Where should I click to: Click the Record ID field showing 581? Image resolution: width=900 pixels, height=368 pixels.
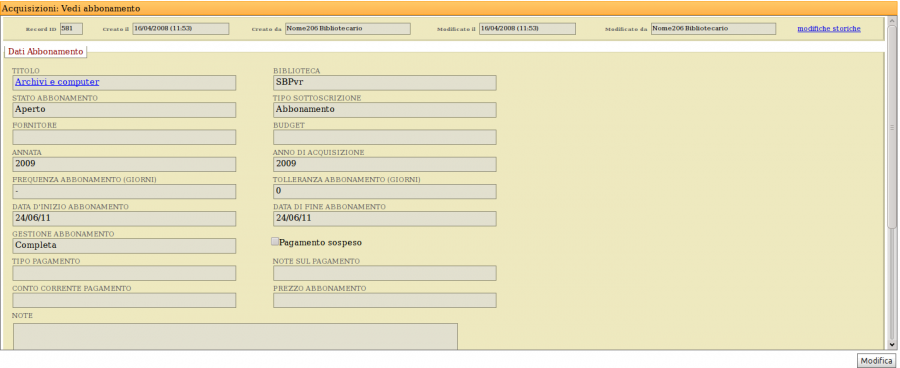[x=71, y=29]
